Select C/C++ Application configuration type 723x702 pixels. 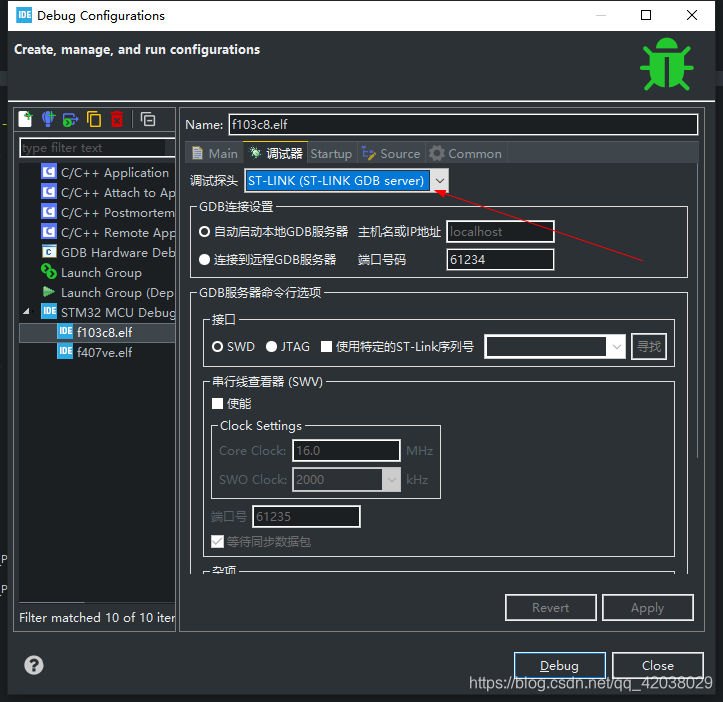(x=105, y=173)
